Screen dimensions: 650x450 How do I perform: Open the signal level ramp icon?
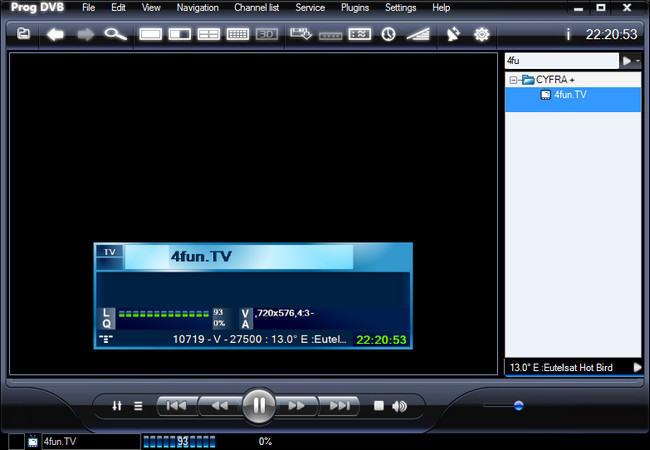click(x=418, y=34)
